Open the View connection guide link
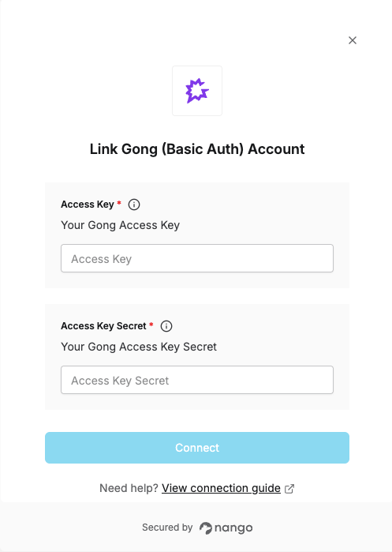 (x=221, y=488)
